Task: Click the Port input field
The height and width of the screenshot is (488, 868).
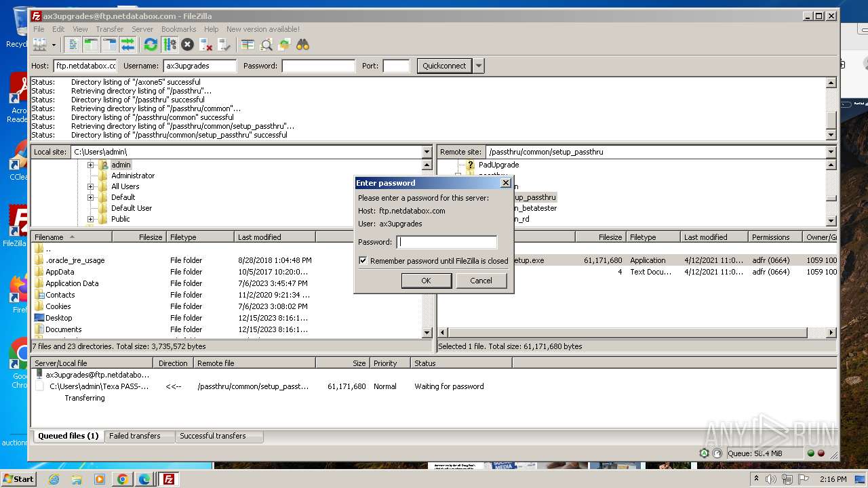Action: [x=396, y=66]
